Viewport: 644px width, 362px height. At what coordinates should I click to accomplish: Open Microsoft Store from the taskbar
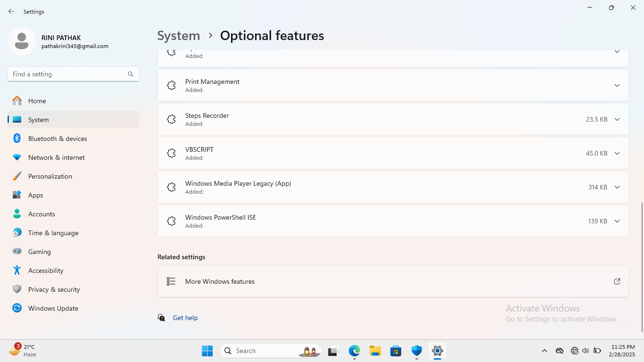[396, 351]
